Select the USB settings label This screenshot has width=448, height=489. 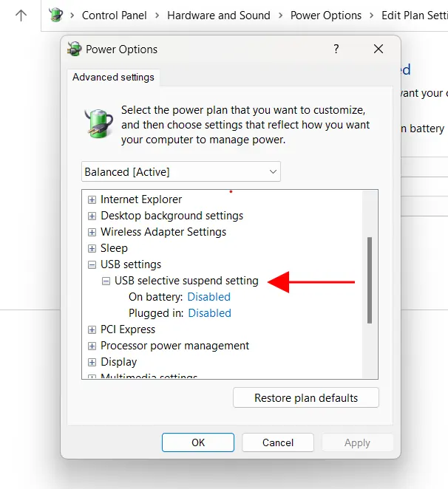coord(131,264)
